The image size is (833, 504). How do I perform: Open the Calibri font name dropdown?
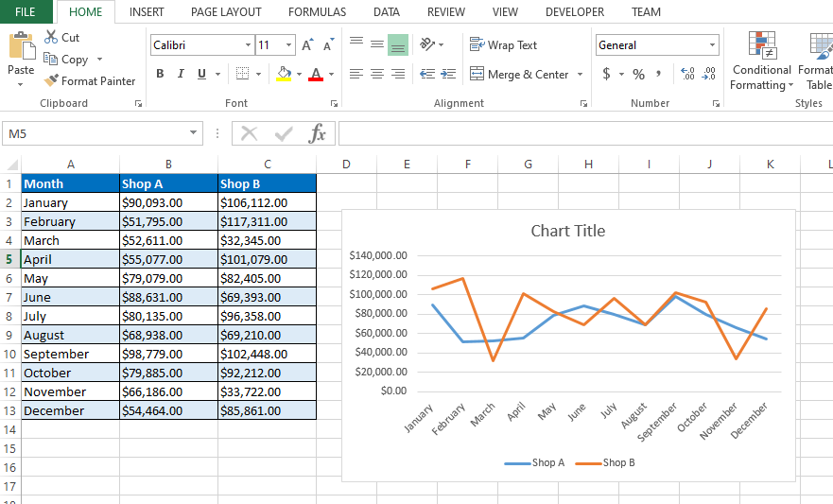[248, 45]
